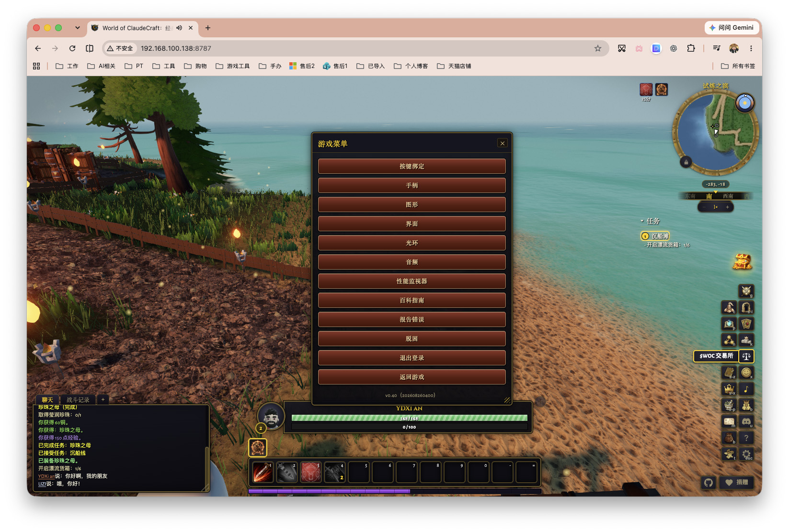Click the fiery circle buff icon near minimap
The height and width of the screenshot is (532, 789).
click(x=662, y=90)
